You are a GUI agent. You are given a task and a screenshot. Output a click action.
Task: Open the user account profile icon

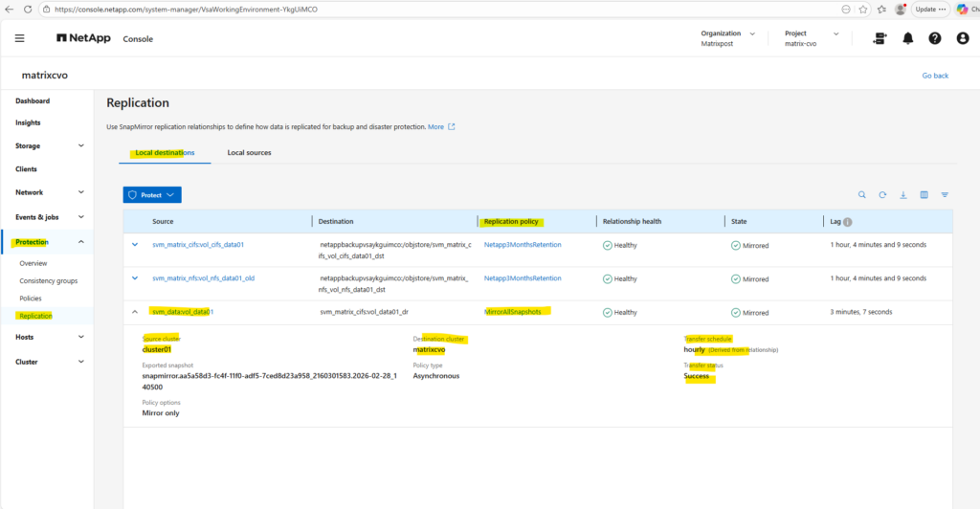click(961, 38)
